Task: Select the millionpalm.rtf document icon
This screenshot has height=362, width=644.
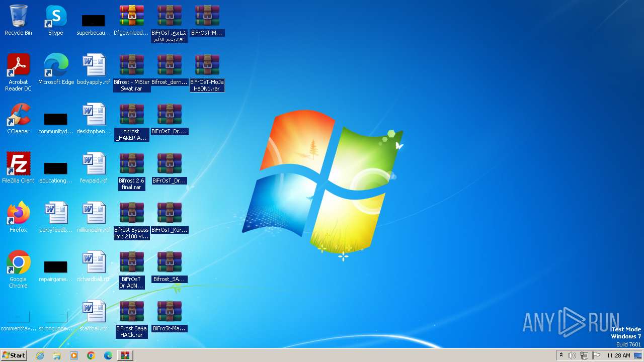Action: [94, 217]
